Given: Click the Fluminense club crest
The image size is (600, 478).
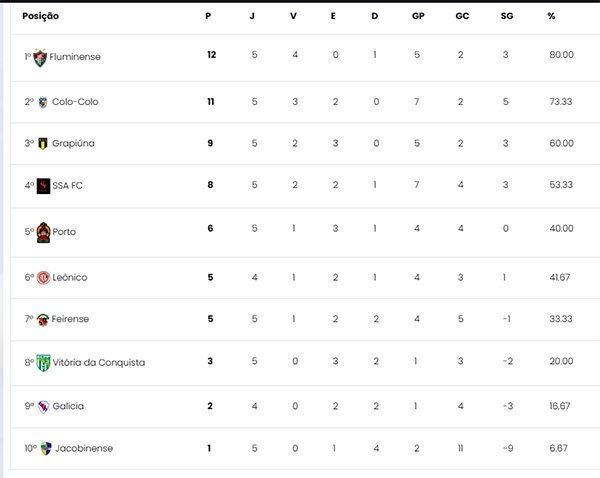Looking at the screenshot, I should pos(40,58).
